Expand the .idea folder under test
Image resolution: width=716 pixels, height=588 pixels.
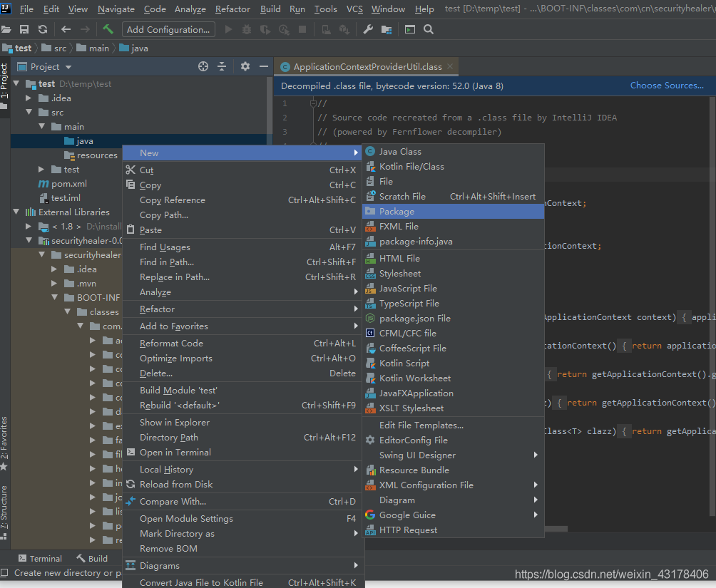click(x=29, y=98)
